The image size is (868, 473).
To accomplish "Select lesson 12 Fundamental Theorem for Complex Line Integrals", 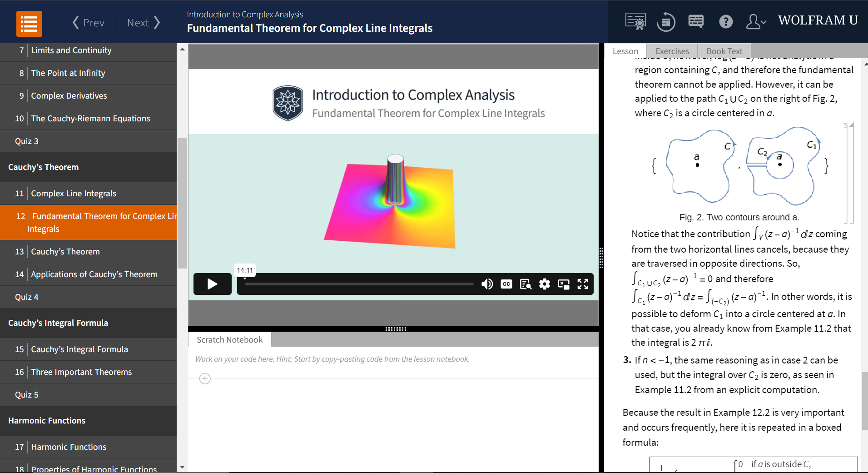I will click(88, 223).
